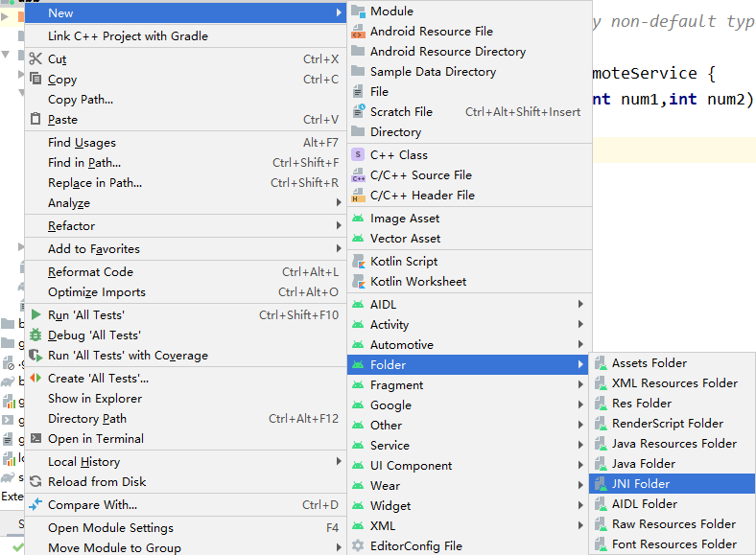This screenshot has width=756, height=555.
Task: Click the Reload from Disk refresh icon
Action: 35,481
